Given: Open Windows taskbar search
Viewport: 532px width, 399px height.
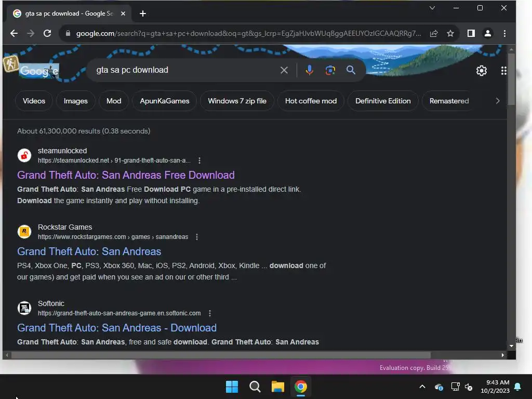Looking at the screenshot, I should [255, 387].
